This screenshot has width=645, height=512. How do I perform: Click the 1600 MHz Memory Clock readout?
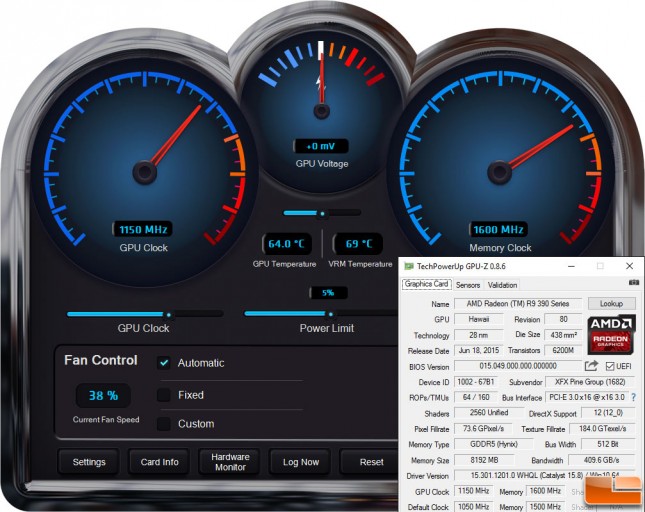click(x=498, y=229)
